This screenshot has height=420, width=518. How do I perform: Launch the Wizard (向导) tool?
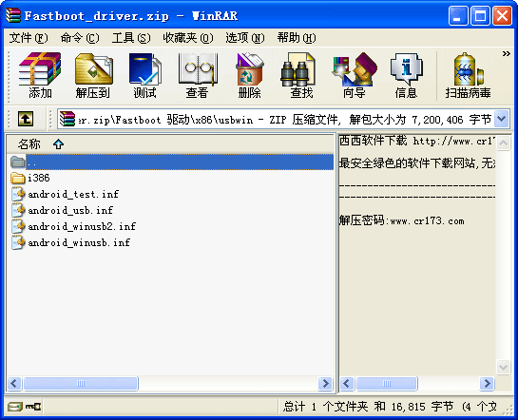pyautogui.click(x=355, y=75)
